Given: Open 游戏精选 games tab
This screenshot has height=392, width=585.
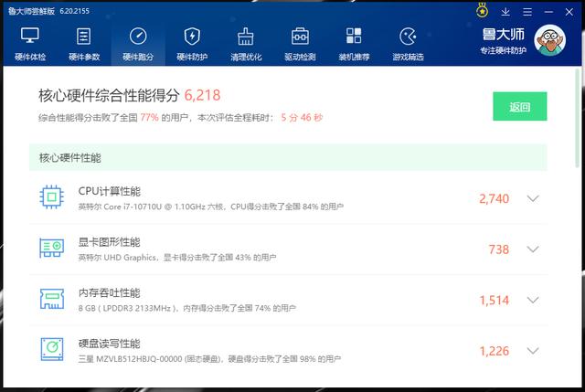Looking at the screenshot, I should [x=408, y=44].
